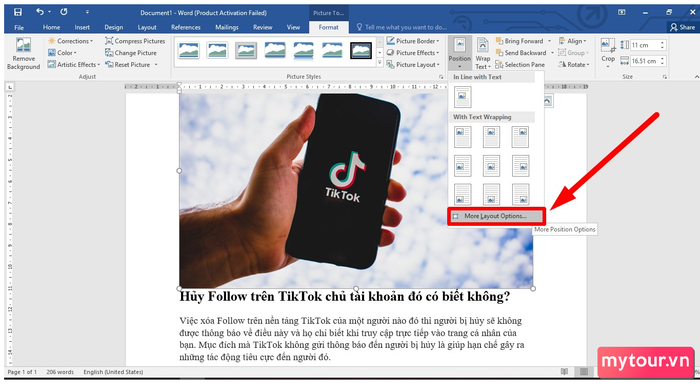
Task: Increase the picture height with the up stepper
Action: coord(662,43)
